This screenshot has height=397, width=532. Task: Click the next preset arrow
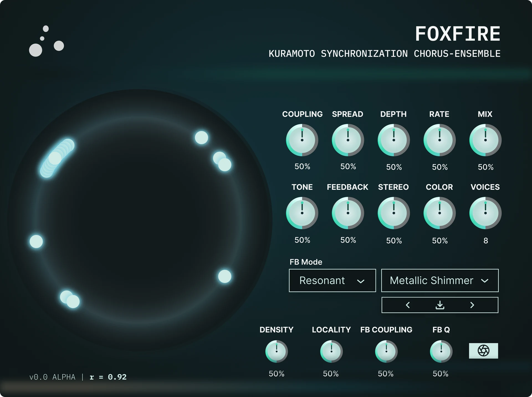(x=472, y=305)
